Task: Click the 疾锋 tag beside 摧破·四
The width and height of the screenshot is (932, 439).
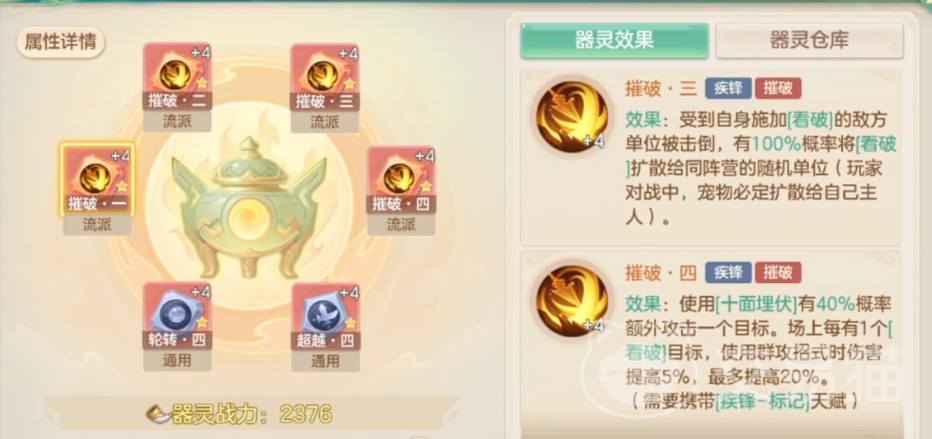Action: 728,273
